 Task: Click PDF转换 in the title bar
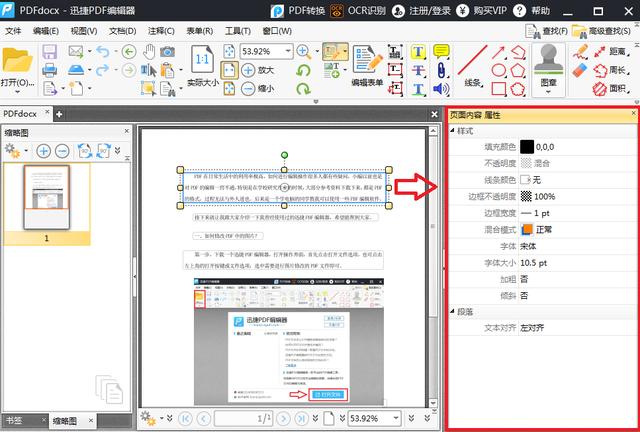(298, 11)
